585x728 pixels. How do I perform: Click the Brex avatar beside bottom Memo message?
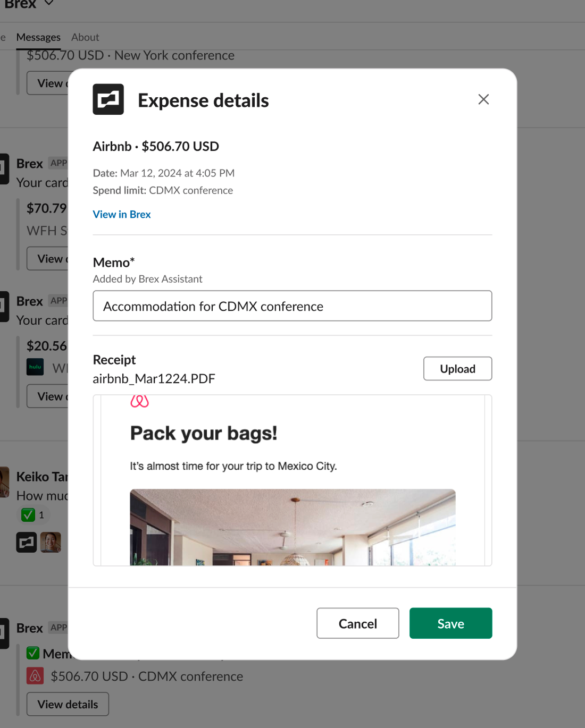4,633
